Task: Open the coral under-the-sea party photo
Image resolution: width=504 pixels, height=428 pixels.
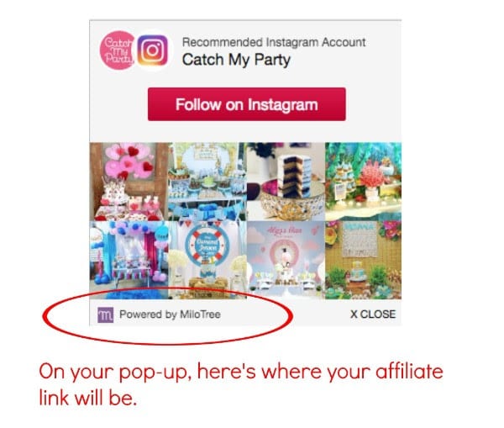Action: tap(363, 182)
